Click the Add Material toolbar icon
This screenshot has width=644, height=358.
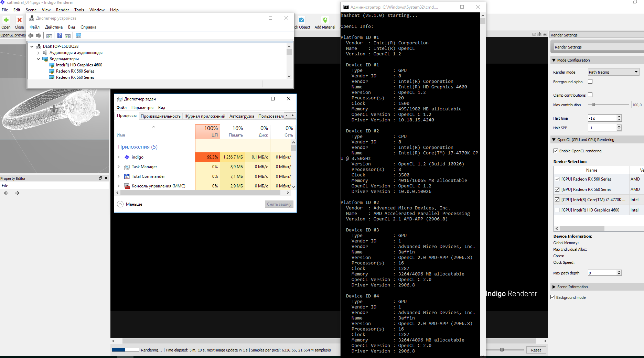[325, 20]
